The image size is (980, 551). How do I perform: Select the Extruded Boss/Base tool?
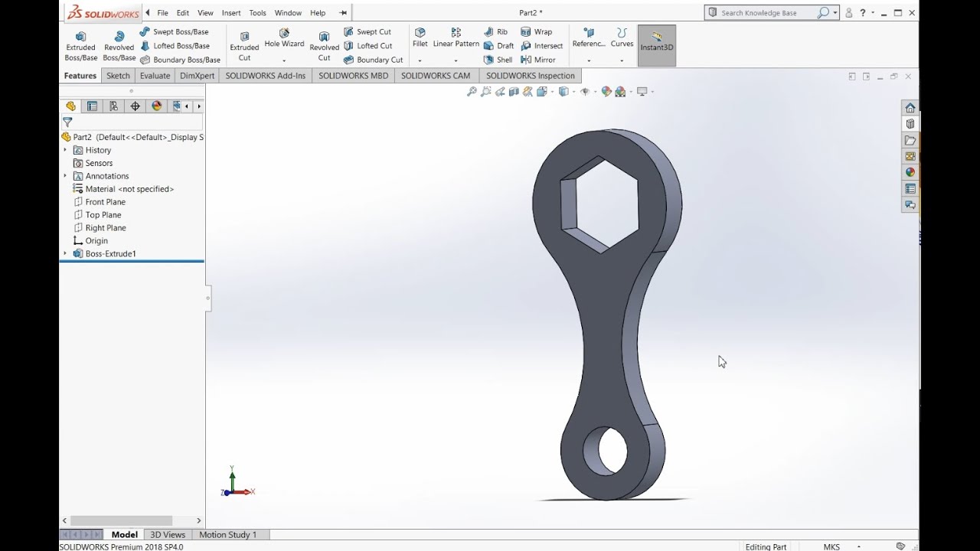coord(80,46)
